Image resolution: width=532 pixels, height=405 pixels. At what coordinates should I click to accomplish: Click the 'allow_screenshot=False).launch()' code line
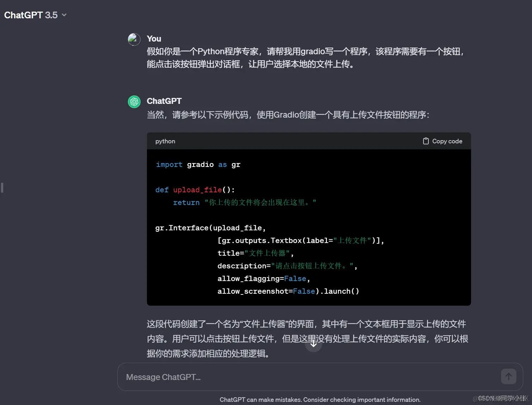coord(288,291)
